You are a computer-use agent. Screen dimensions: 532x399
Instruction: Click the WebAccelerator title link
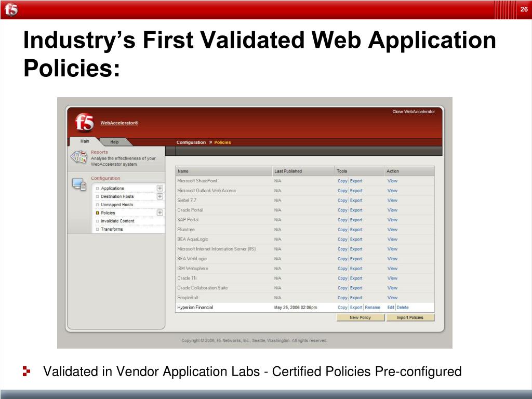pyautogui.click(x=119, y=123)
